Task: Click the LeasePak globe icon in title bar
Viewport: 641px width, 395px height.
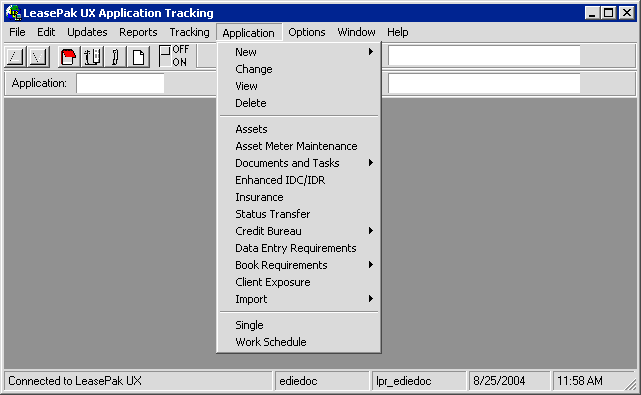Action: tap(13, 13)
